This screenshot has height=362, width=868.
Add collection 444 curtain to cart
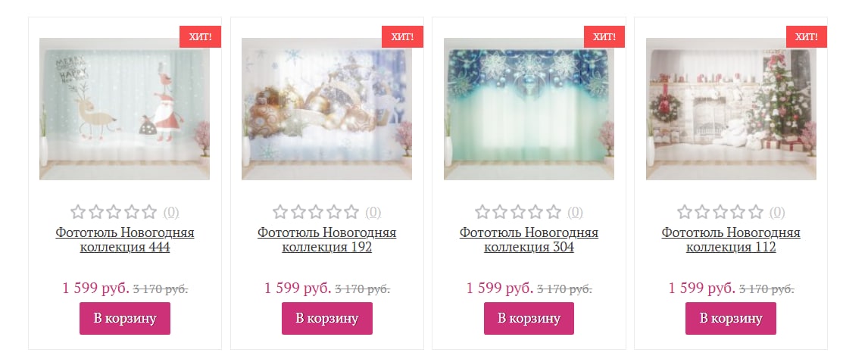click(124, 318)
